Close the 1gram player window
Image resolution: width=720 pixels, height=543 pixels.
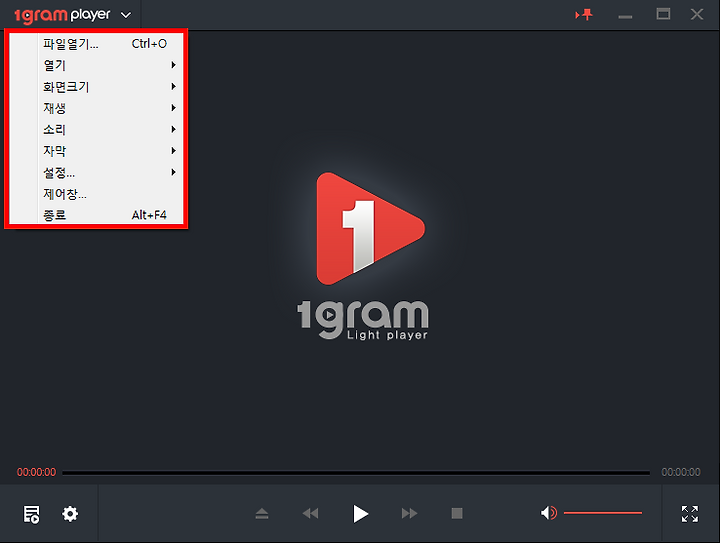[697, 14]
